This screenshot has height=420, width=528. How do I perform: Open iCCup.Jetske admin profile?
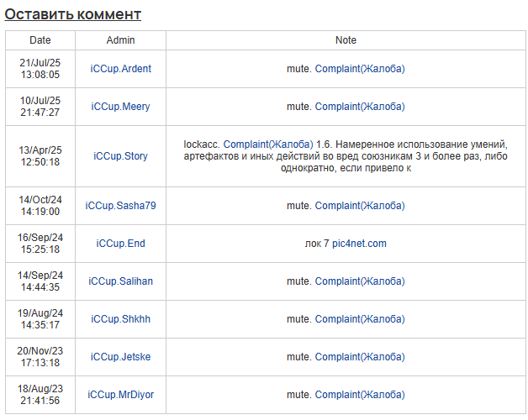point(120,357)
